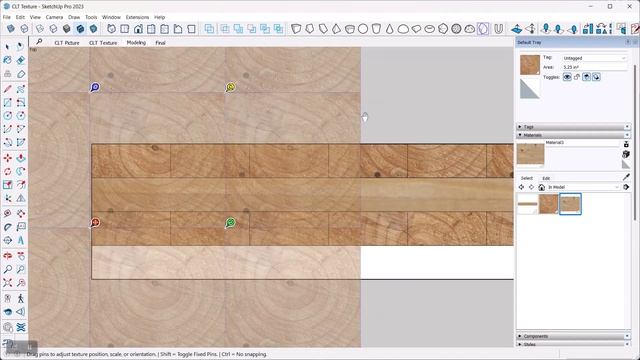Select the Select arrow tool
640x360 pixels.
tap(7, 47)
